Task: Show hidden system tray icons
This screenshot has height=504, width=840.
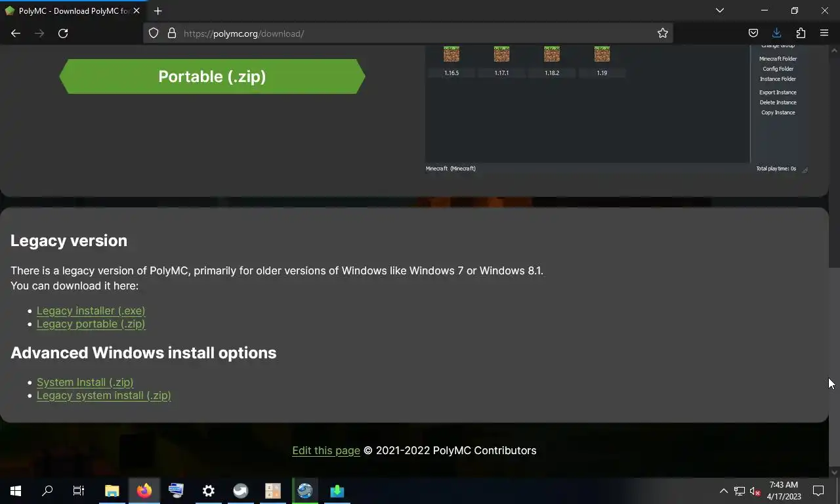Action: pyautogui.click(x=724, y=491)
